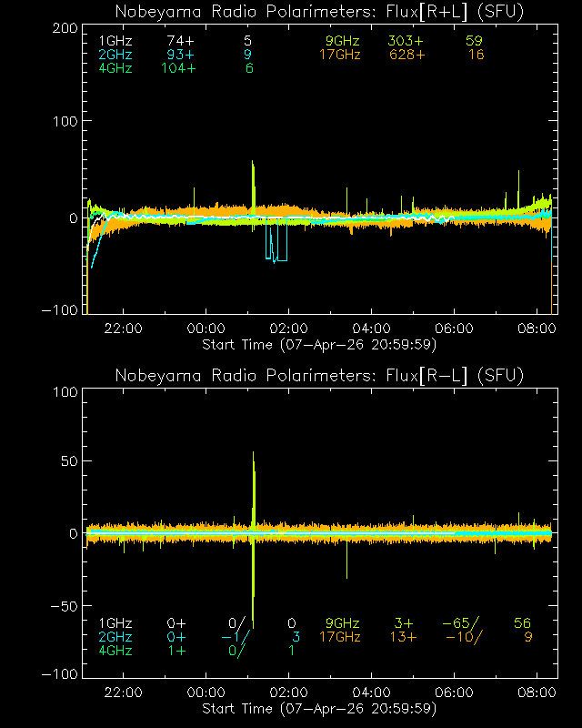Viewport: 582px width, 728px height.
Task: Click the cyan 2GHz dip in top plot
Action: [276, 258]
